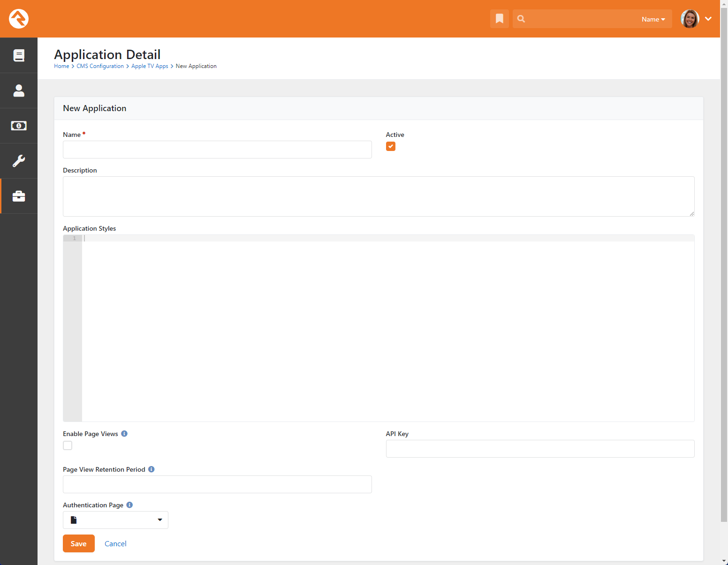Image resolution: width=728 pixels, height=565 pixels.
Task: Enable the Page Views checkbox
Action: click(68, 445)
